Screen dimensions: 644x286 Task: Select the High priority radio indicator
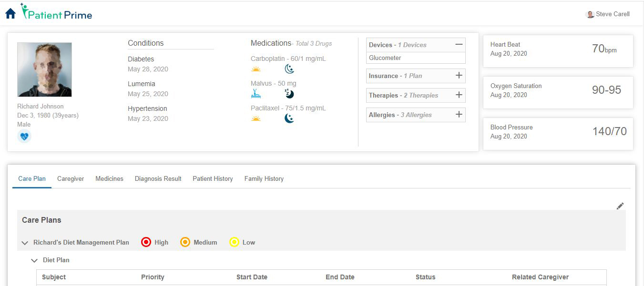146,242
